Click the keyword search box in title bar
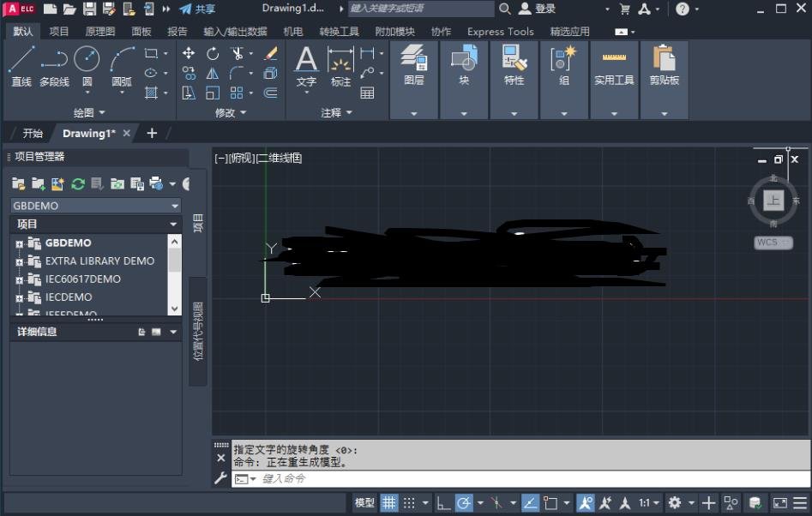This screenshot has width=812, height=516. (420, 9)
